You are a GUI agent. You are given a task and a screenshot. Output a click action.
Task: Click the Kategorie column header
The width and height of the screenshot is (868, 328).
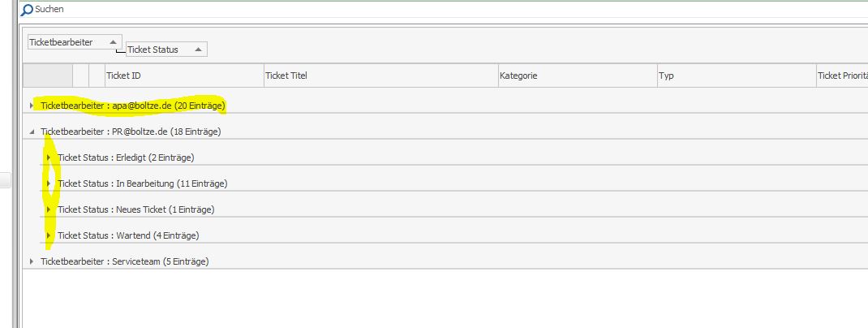click(x=578, y=76)
